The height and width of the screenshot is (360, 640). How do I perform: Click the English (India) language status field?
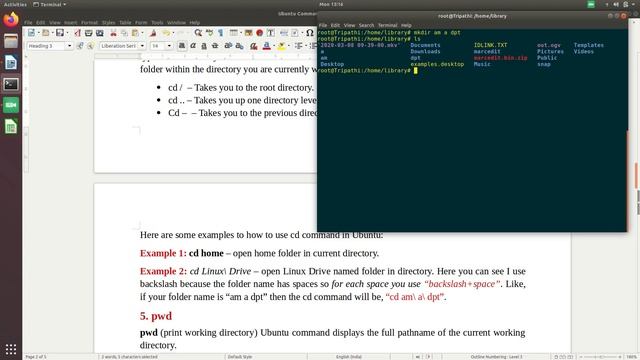pos(349,357)
